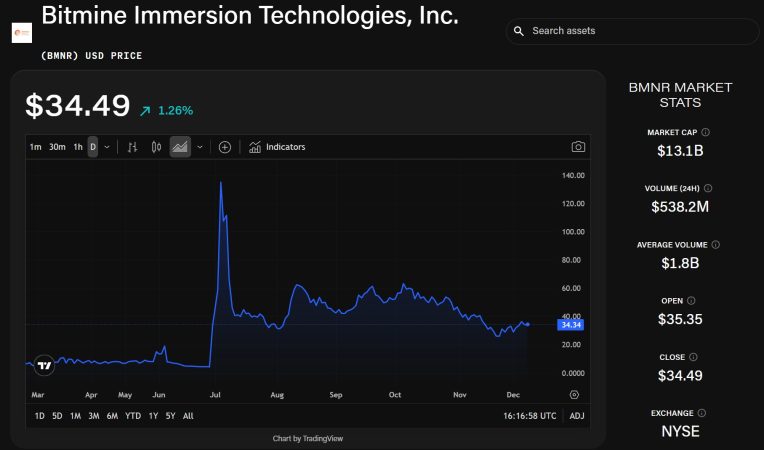Select the candlestick chart style icon
764x450 pixels.
point(156,147)
